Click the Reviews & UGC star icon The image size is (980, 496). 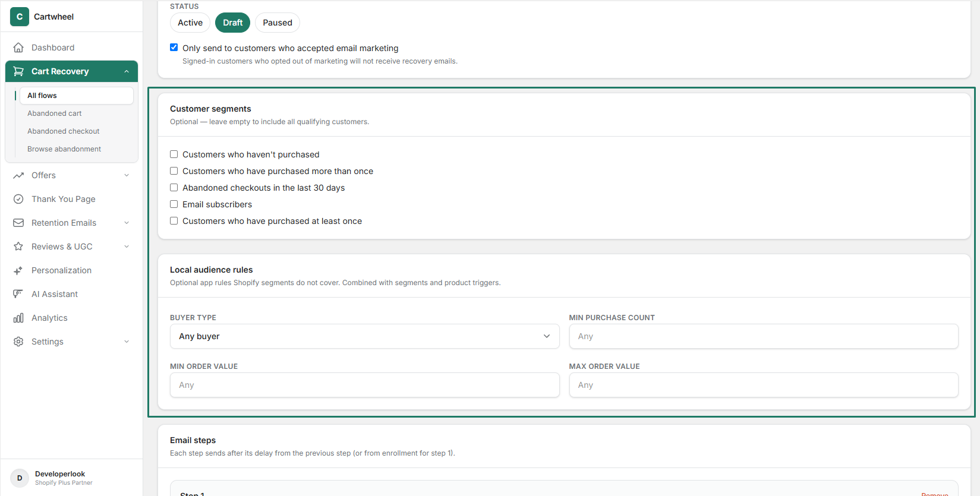tap(18, 247)
